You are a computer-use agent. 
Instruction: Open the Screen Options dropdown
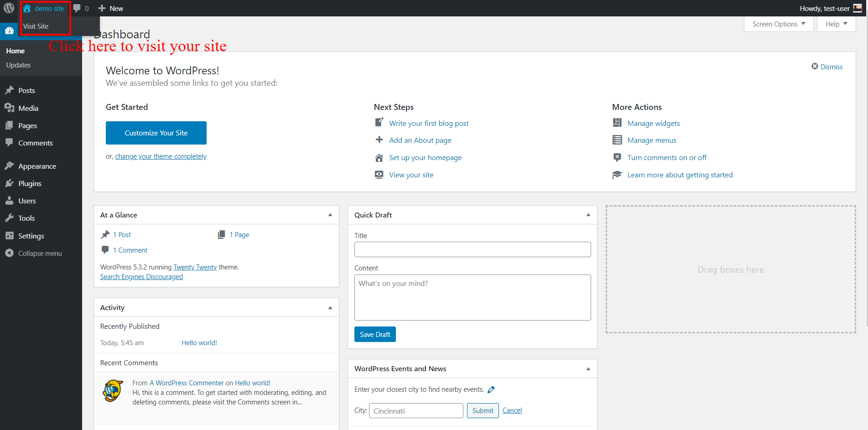[x=779, y=24]
